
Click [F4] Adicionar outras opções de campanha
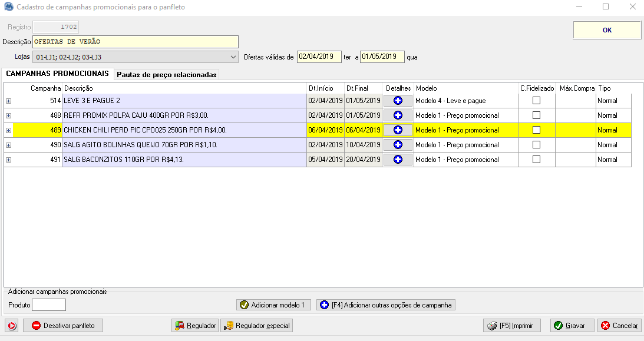386,305
